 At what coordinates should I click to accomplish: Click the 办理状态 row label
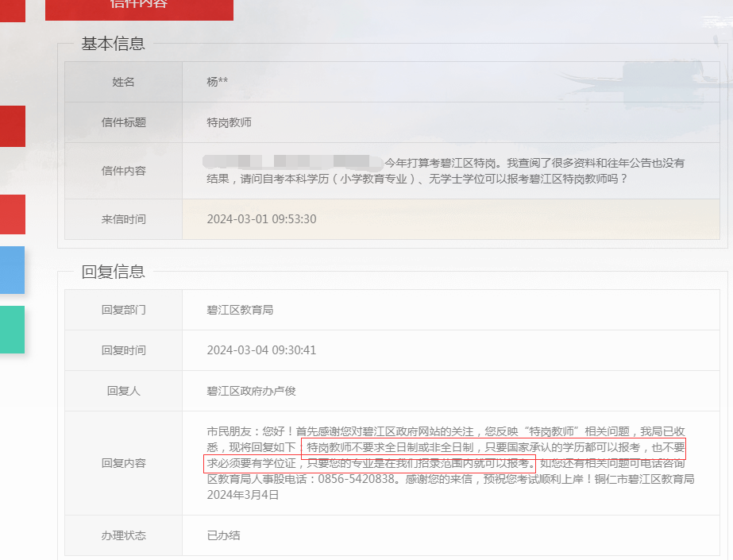(123, 535)
